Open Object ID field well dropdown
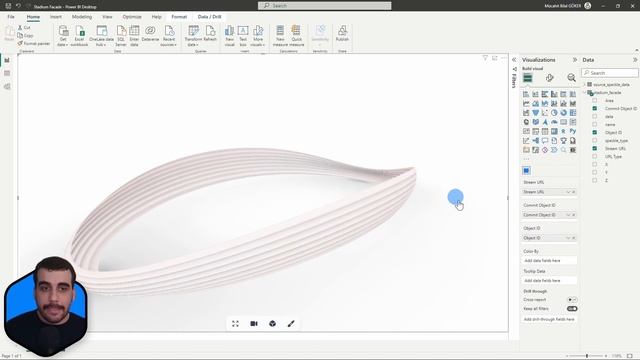The height and width of the screenshot is (360, 640). tap(568, 238)
